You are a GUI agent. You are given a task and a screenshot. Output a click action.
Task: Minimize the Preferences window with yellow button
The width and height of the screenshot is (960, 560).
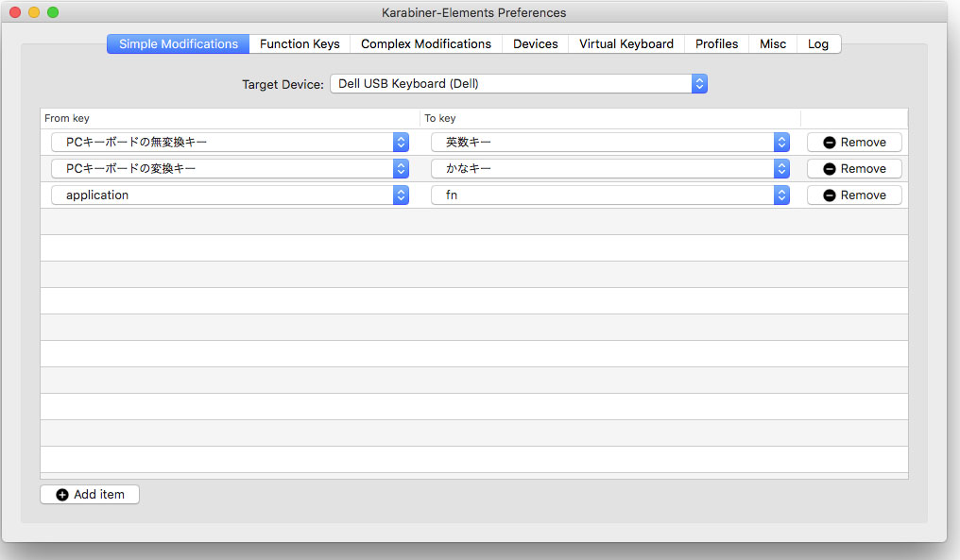point(34,12)
